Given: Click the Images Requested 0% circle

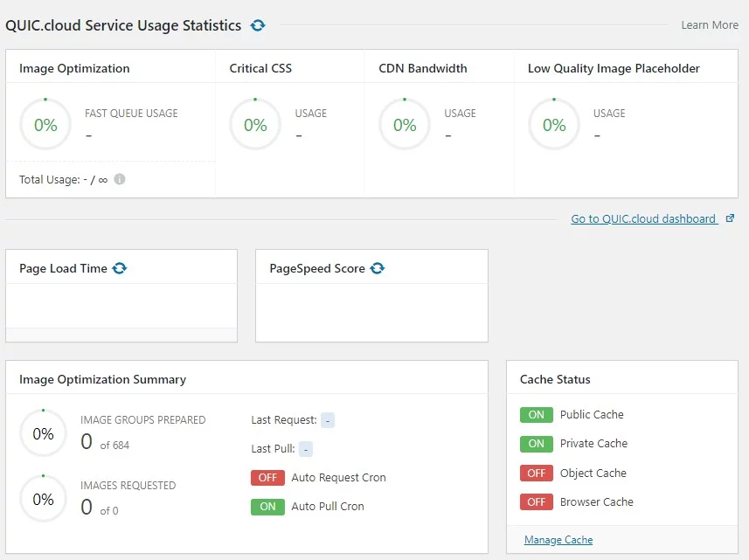Looking at the screenshot, I should (x=43, y=499).
